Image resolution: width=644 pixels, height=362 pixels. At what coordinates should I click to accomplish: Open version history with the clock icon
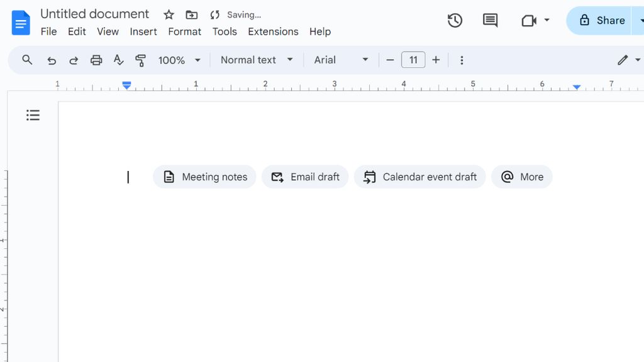tap(455, 20)
